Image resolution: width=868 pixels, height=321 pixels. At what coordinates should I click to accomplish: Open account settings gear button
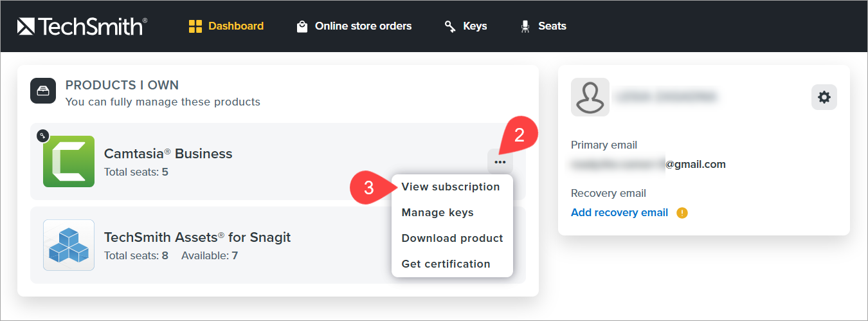point(824,97)
